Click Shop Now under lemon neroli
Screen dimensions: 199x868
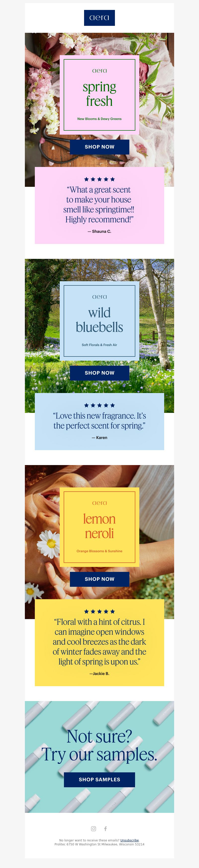tap(99, 579)
